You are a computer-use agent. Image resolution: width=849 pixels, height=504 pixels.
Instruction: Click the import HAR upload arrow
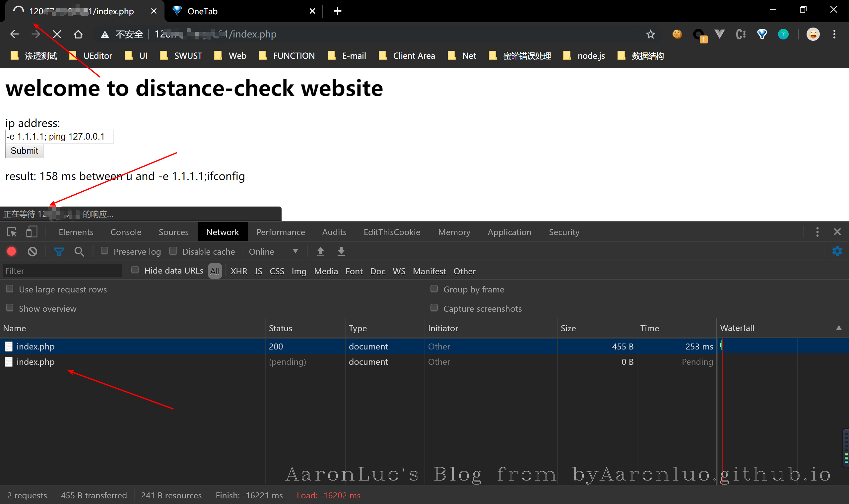tap(320, 251)
